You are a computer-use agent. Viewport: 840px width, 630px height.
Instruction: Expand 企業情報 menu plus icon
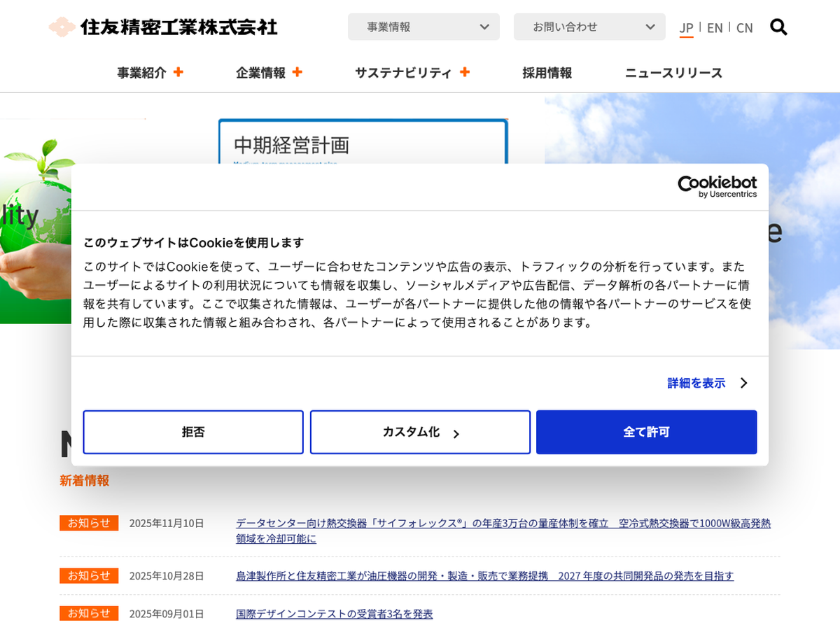pyautogui.click(x=297, y=72)
